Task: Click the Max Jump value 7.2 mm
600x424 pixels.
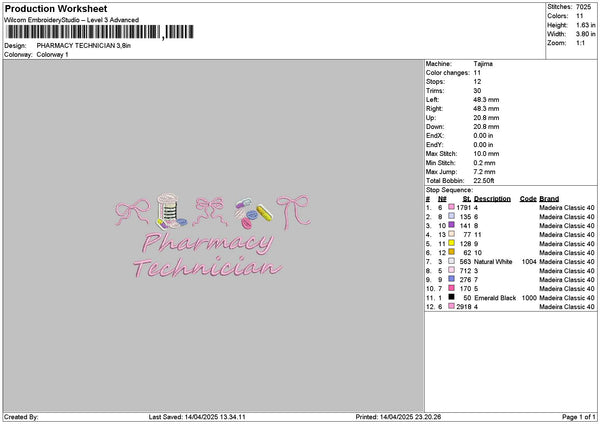Action: coord(484,172)
